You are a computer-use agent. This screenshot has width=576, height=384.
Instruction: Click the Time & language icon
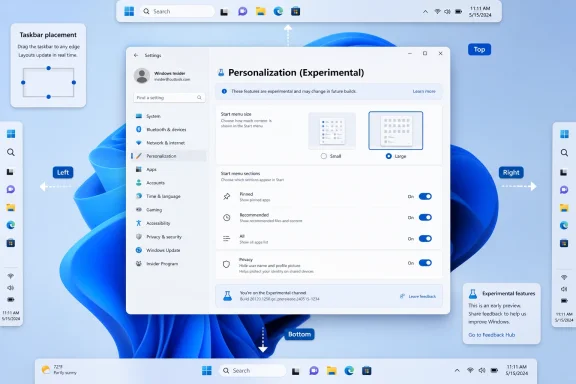point(139,196)
